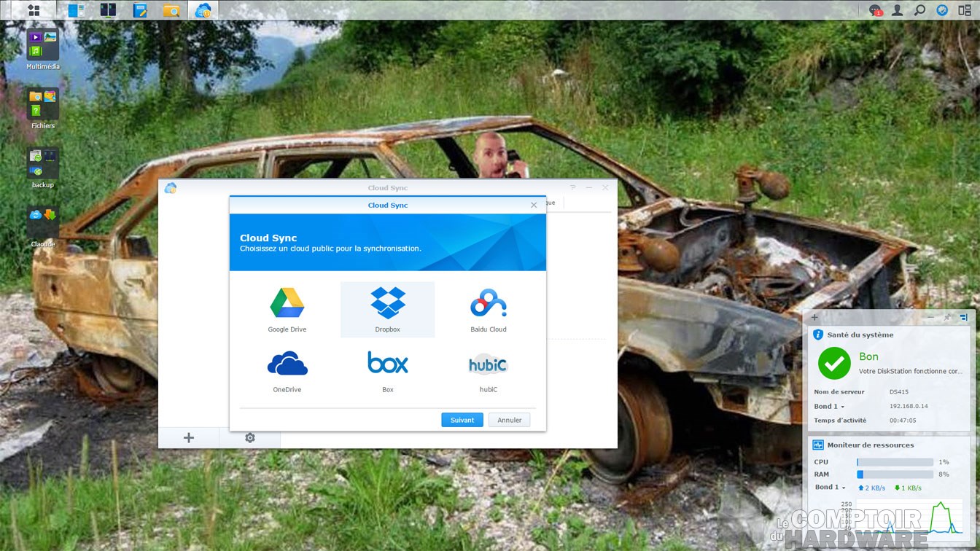The image size is (980, 551).
Task: Click the 'Choisissez un cloud public' subtitle
Action: [330, 249]
